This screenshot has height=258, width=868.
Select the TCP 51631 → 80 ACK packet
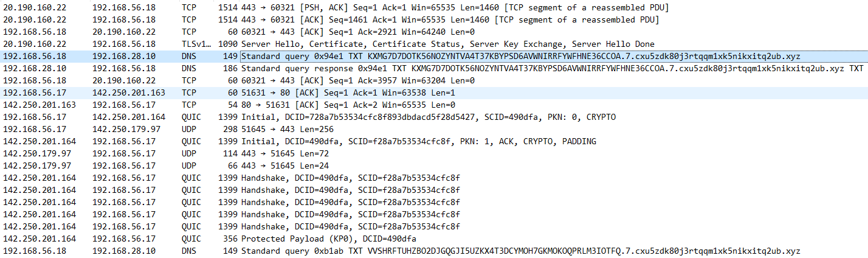434,92
